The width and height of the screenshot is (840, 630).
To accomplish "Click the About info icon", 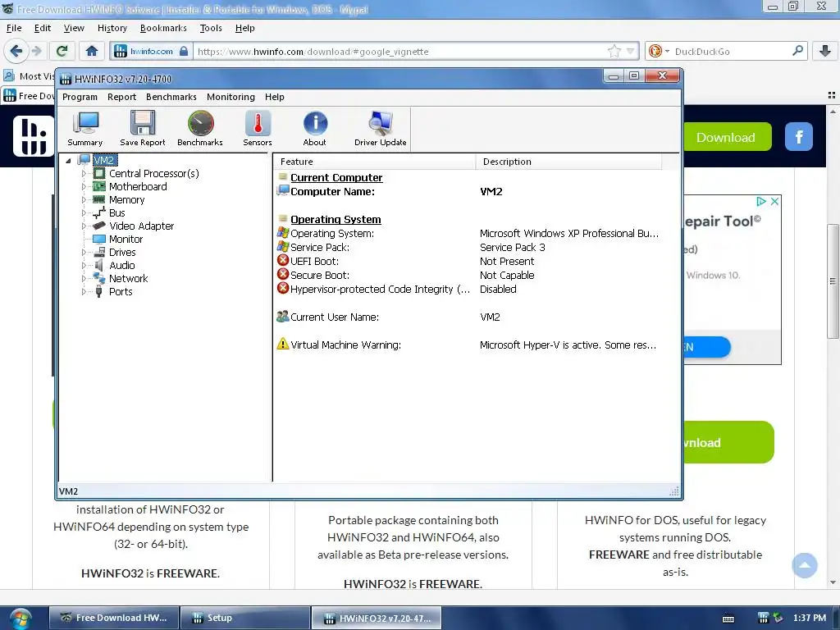I will point(314,129).
